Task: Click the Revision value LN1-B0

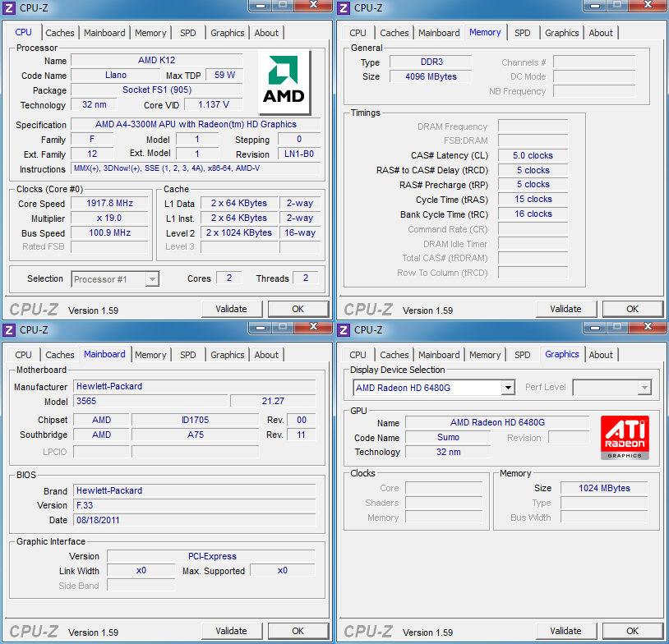Action: 299,154
